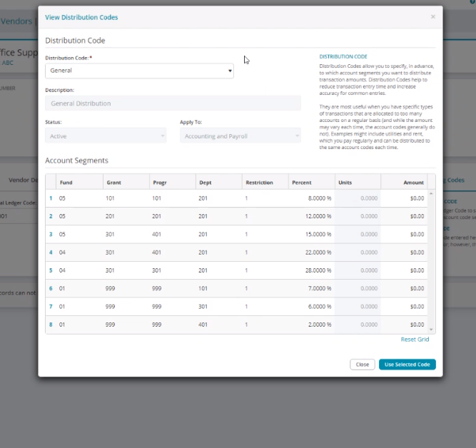Sort by the Units column header
Image resolution: width=476 pixels, height=448 pixels.
(x=358, y=183)
